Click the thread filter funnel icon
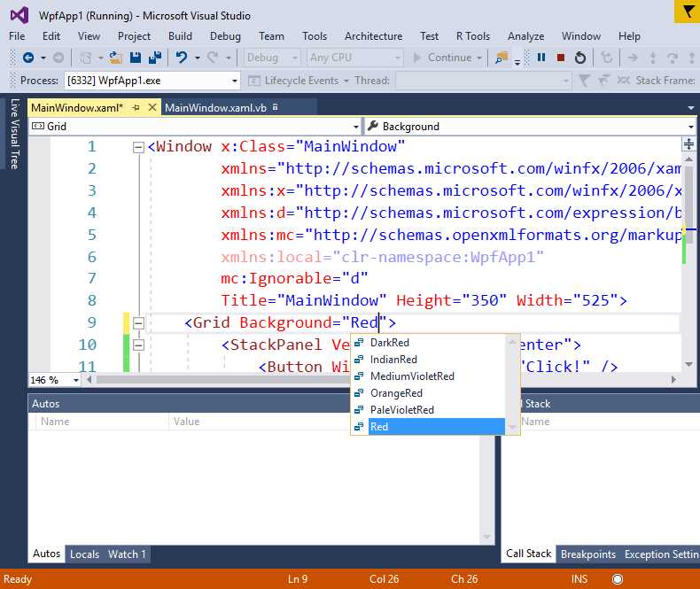 [x=584, y=81]
